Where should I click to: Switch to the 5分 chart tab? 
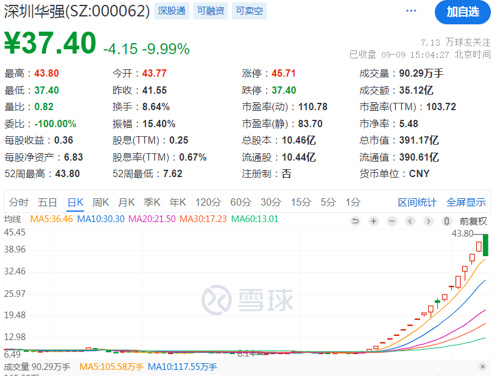[328, 202]
